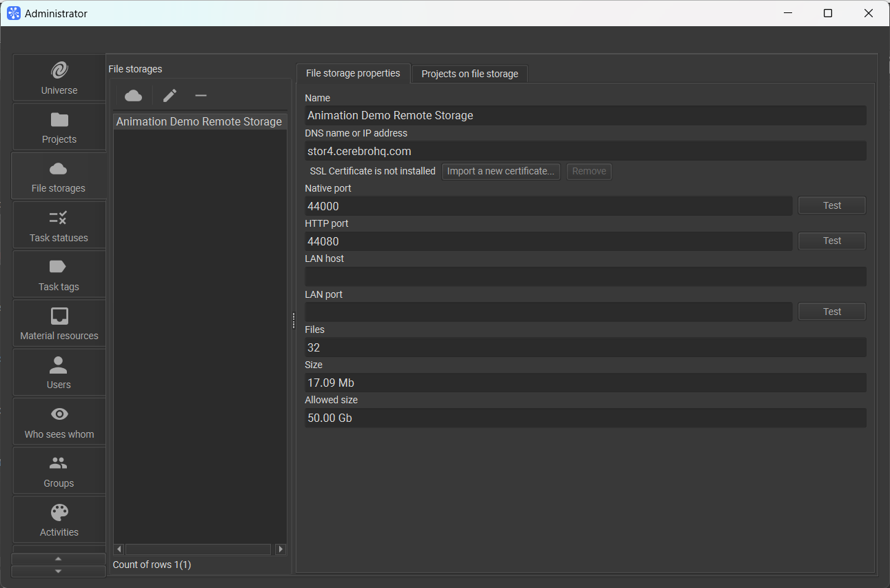This screenshot has height=588, width=890.
Task: Click storage list scrollbar left arrow
Action: coord(119,549)
